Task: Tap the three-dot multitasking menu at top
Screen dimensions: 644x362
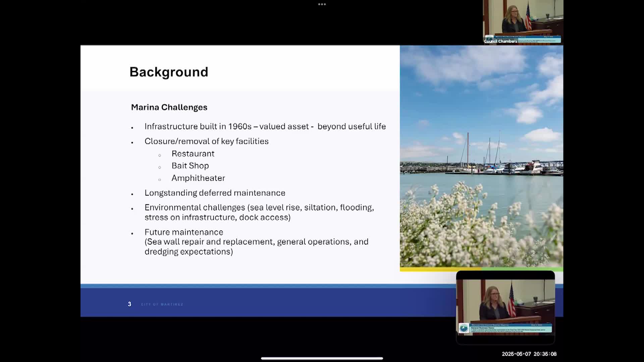Action: [322, 4]
